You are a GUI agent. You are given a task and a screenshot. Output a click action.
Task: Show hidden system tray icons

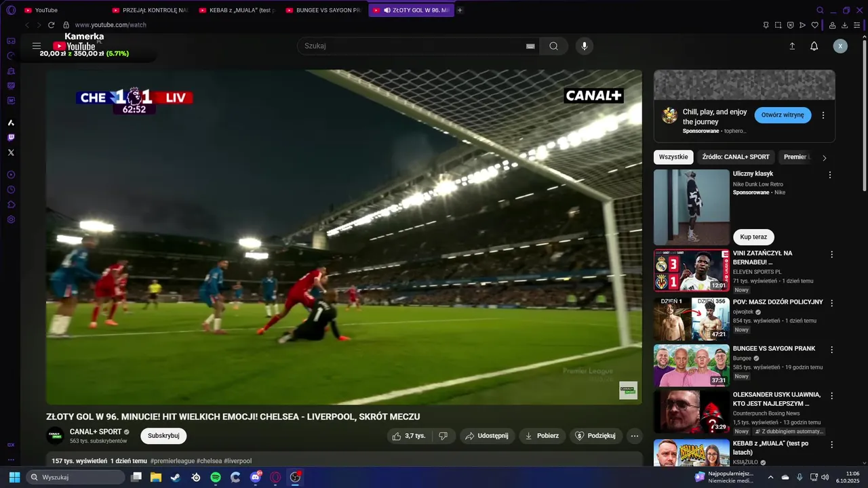coord(770,477)
